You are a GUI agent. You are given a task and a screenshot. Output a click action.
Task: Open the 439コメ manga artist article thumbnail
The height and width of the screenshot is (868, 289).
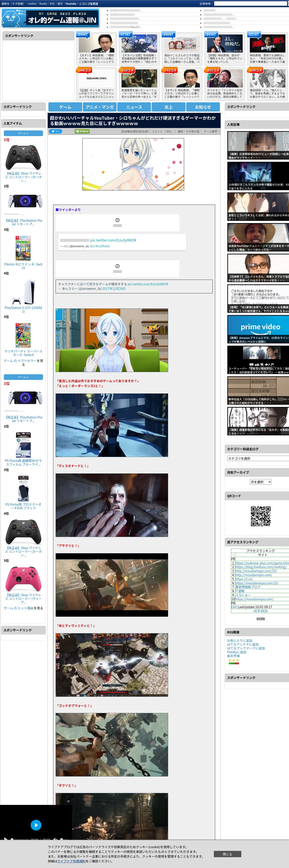267,78
